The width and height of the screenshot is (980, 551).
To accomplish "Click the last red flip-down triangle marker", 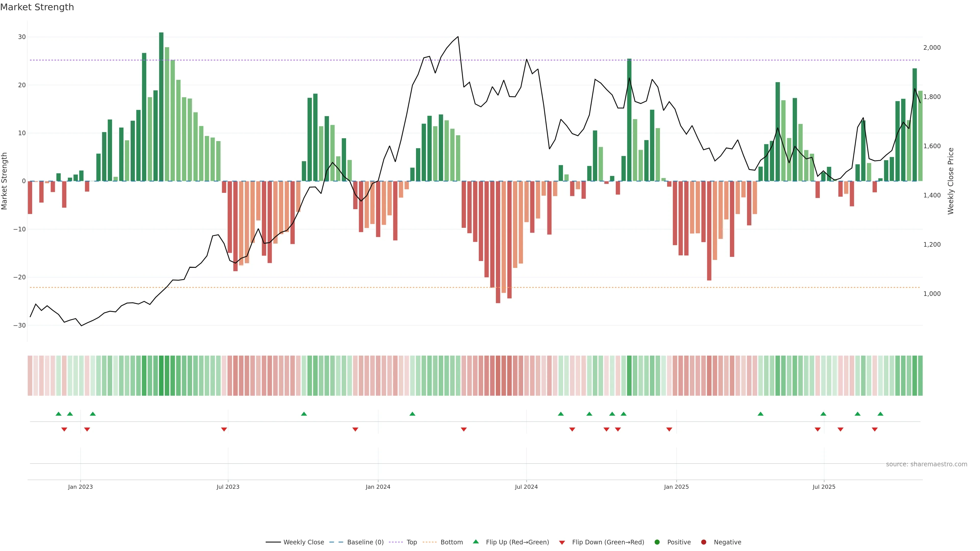I will coord(875,429).
